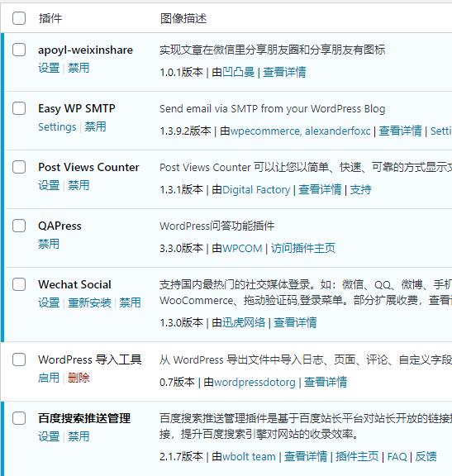Image resolution: width=452 pixels, height=476 pixels.
Task: Tick the QAPress plugin checkbox
Action: (x=19, y=226)
